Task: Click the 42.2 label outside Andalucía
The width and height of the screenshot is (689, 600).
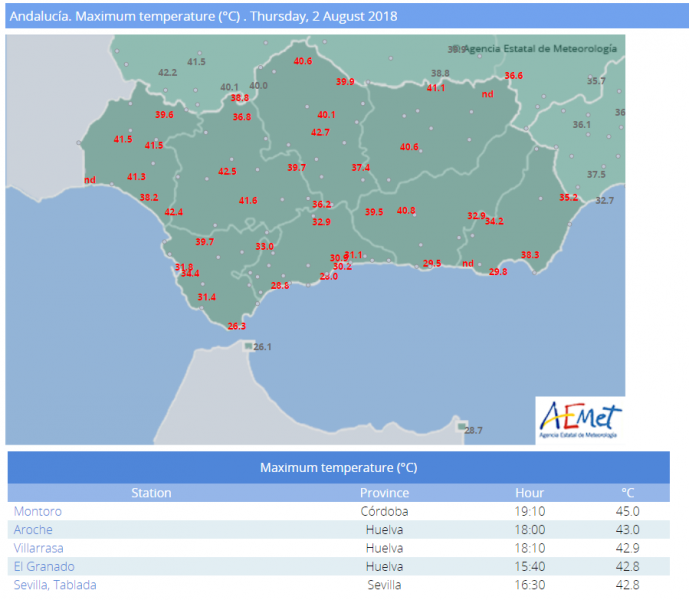Action: tap(167, 73)
